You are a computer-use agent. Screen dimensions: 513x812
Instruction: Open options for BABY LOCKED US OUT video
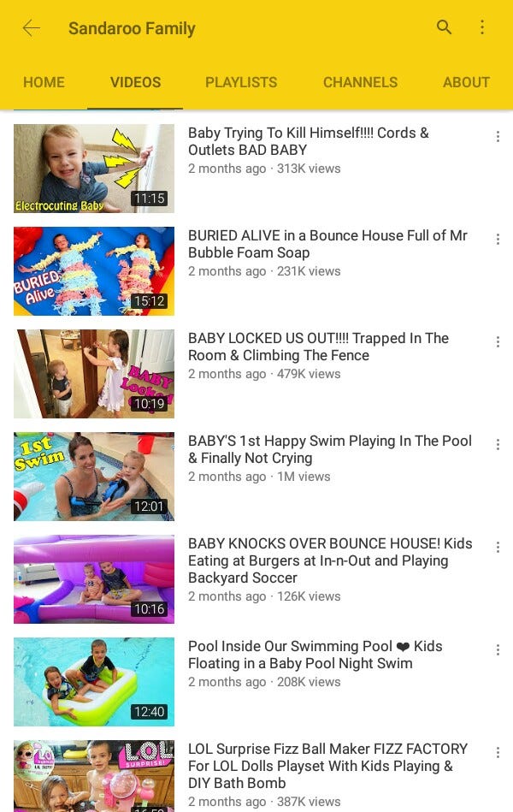(x=498, y=341)
